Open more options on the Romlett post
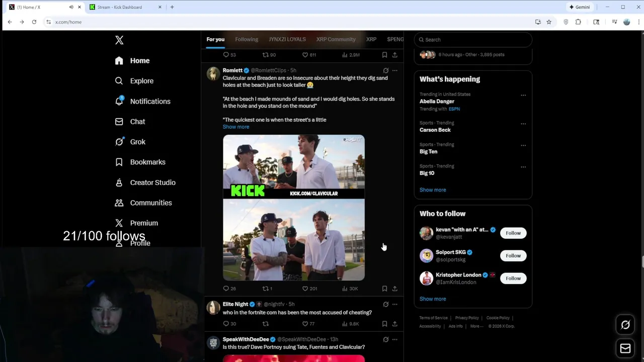The height and width of the screenshot is (362, 644). [x=395, y=70]
